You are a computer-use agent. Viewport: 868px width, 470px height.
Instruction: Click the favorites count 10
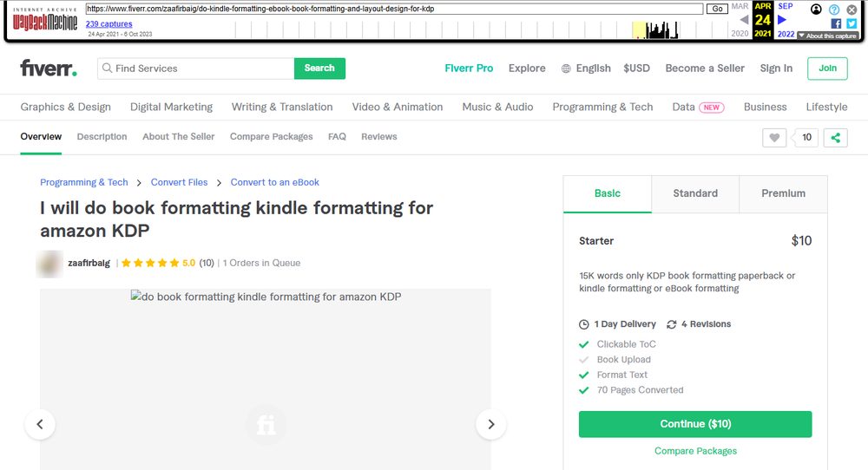click(x=806, y=138)
